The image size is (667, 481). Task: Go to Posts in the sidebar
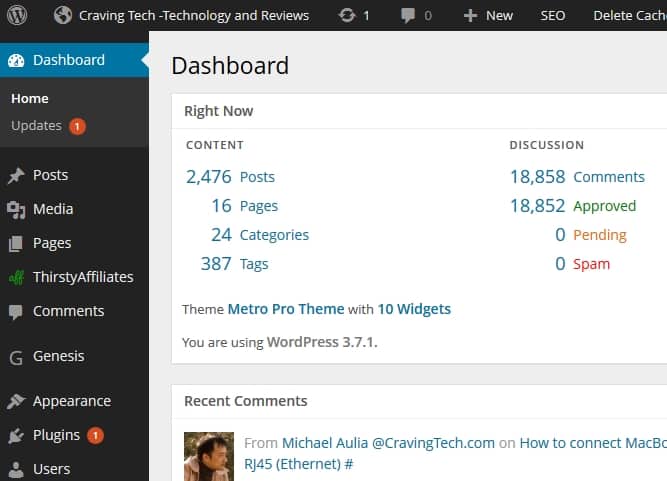tap(51, 175)
